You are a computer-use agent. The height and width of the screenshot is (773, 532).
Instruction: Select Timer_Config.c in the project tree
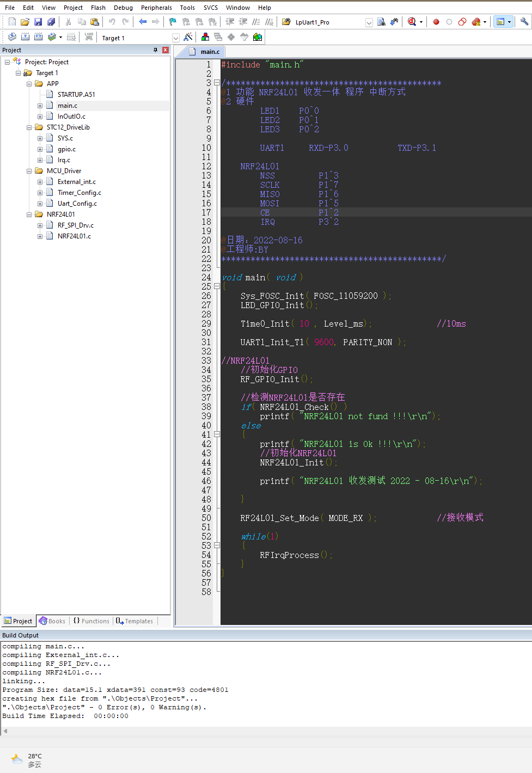point(80,193)
